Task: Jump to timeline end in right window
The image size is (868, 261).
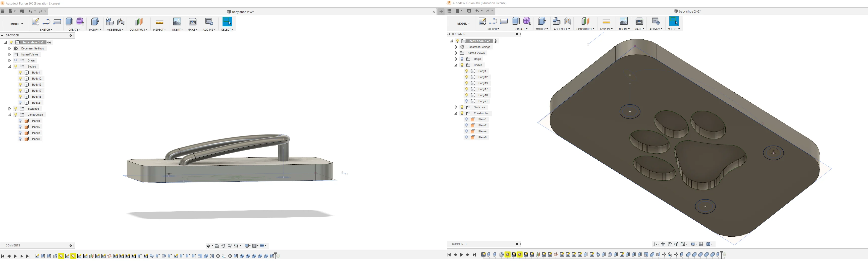Action: (474, 255)
